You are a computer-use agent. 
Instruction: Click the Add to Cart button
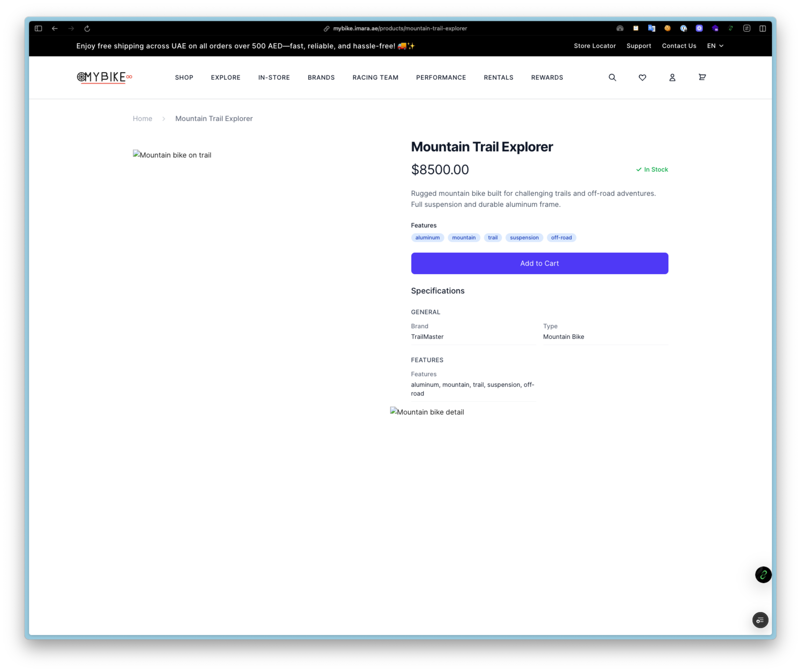539,263
